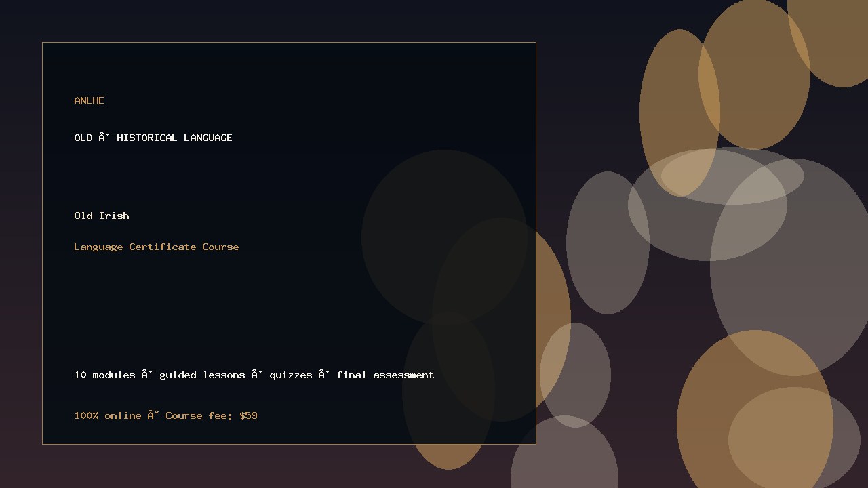
Task: Click the ANLHE brand name
Action: coord(89,100)
